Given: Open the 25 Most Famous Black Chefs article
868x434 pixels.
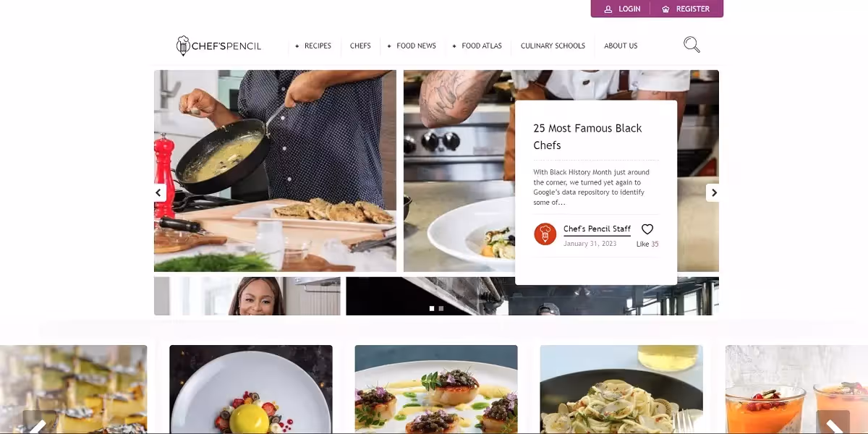Looking at the screenshot, I should (x=587, y=137).
